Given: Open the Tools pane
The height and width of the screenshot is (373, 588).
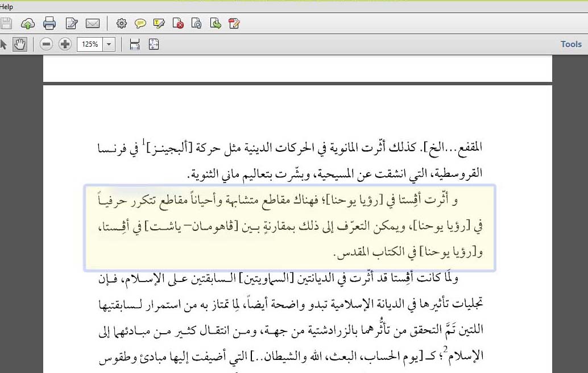Looking at the screenshot, I should 571,44.
